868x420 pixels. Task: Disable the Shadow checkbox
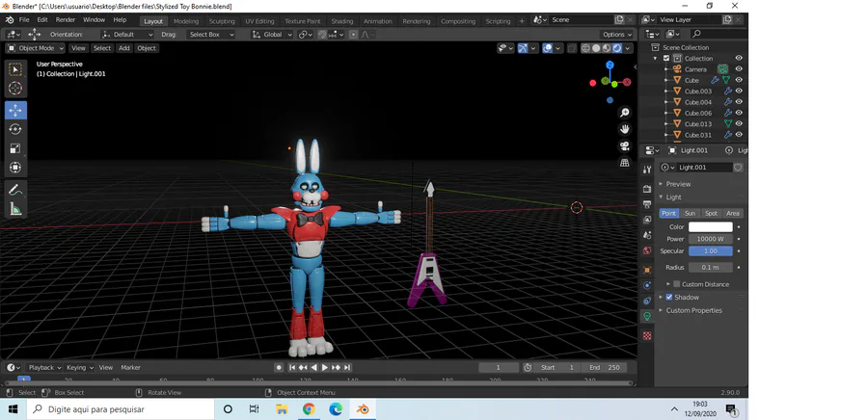[x=668, y=298]
